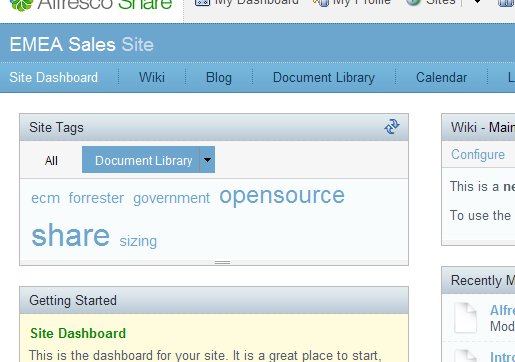Image resolution: width=515 pixels, height=362 pixels.
Task: Go to My Dashboard in header
Action: click(247, 2)
